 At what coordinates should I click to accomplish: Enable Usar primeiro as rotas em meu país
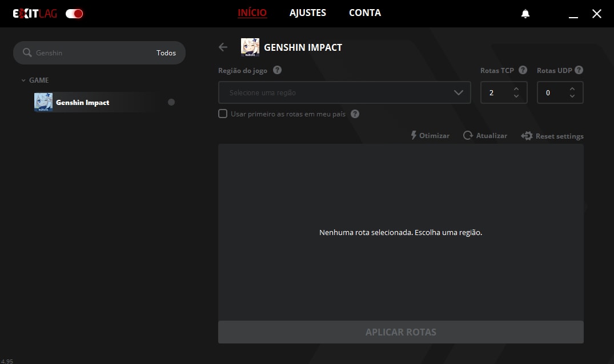pyautogui.click(x=223, y=114)
